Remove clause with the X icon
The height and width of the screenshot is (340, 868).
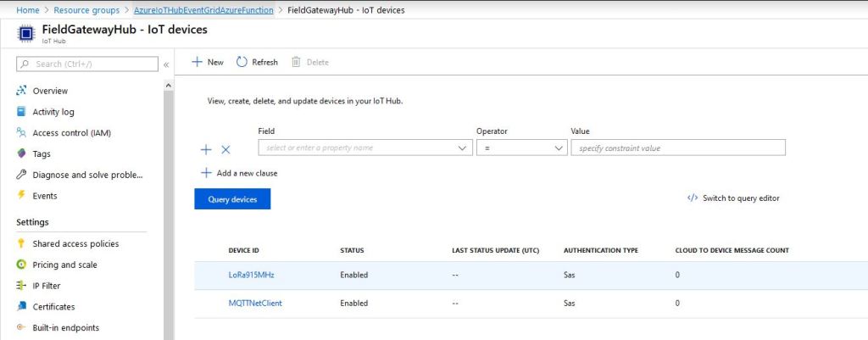(x=225, y=149)
